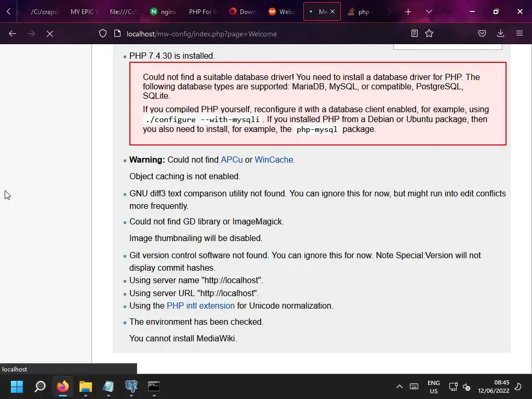Follow the WinCache link

tap(274, 160)
